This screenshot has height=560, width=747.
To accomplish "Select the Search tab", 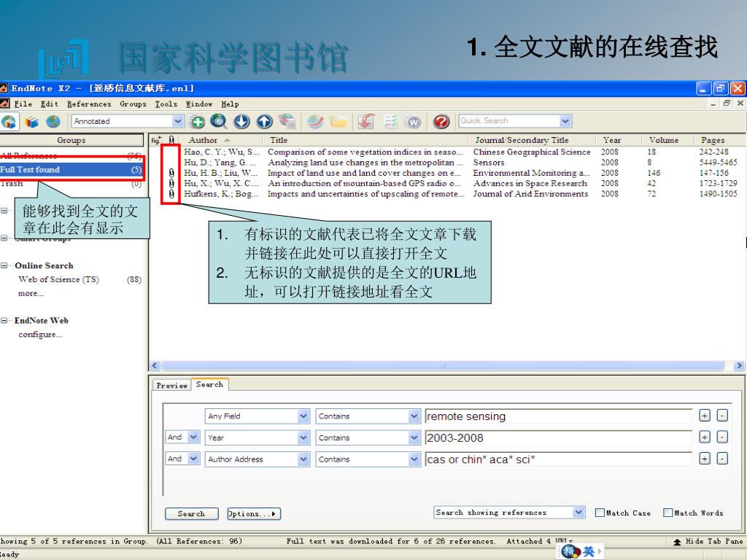I will coord(209,384).
